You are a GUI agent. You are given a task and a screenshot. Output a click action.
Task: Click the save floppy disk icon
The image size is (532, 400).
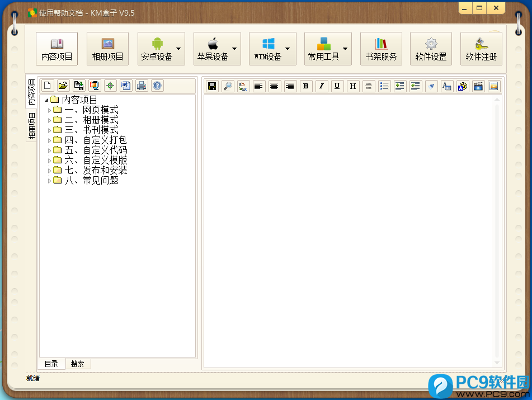(212, 86)
